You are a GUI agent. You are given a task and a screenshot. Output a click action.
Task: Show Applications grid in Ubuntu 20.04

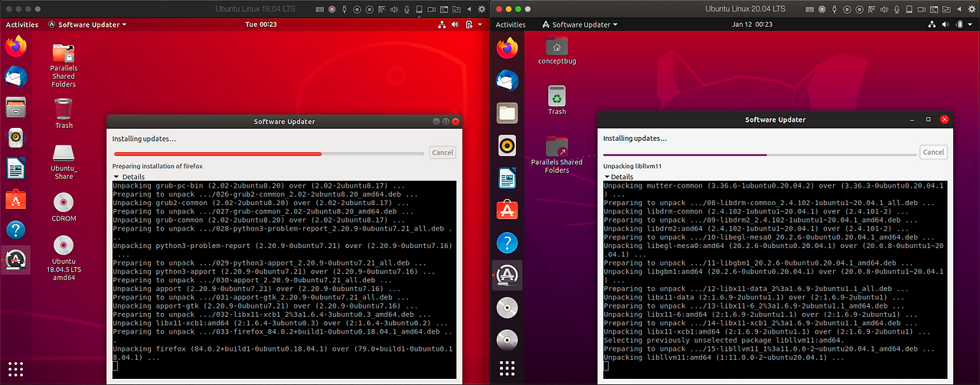click(x=507, y=368)
